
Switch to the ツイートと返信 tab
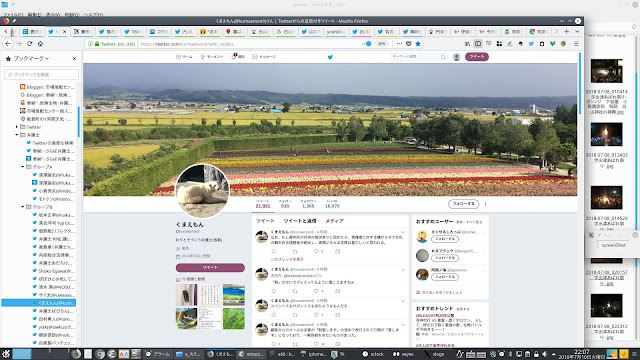coord(300,221)
